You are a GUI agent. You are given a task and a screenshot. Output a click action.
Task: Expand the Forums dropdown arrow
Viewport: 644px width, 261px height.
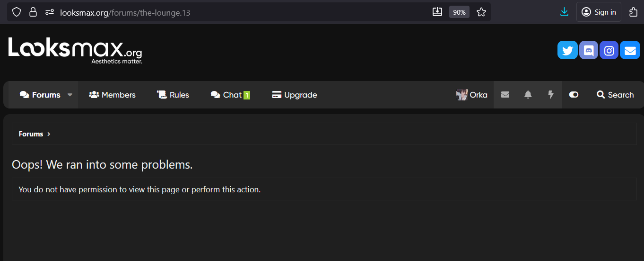[x=70, y=95]
